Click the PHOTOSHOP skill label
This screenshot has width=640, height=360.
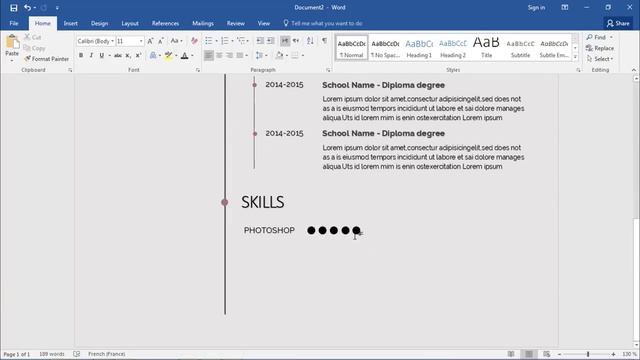pyautogui.click(x=269, y=231)
